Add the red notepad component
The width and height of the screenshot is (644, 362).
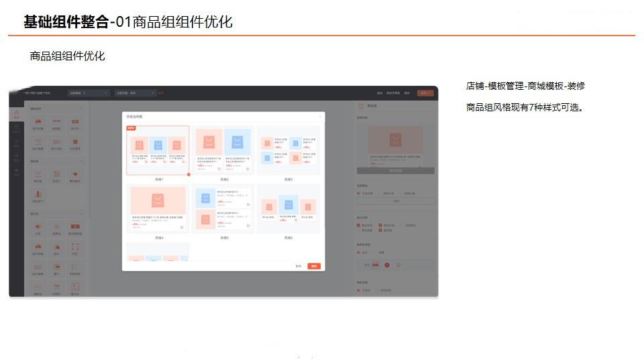75,143
